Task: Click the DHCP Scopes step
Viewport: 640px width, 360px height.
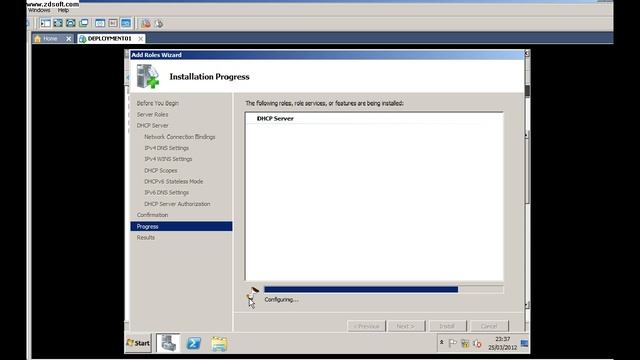Action: [161, 171]
